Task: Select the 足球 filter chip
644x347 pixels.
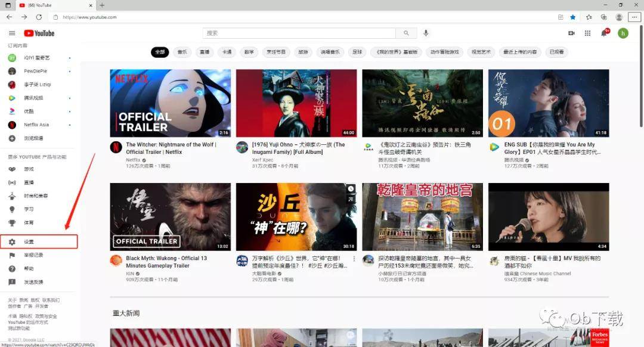Action: coord(358,52)
